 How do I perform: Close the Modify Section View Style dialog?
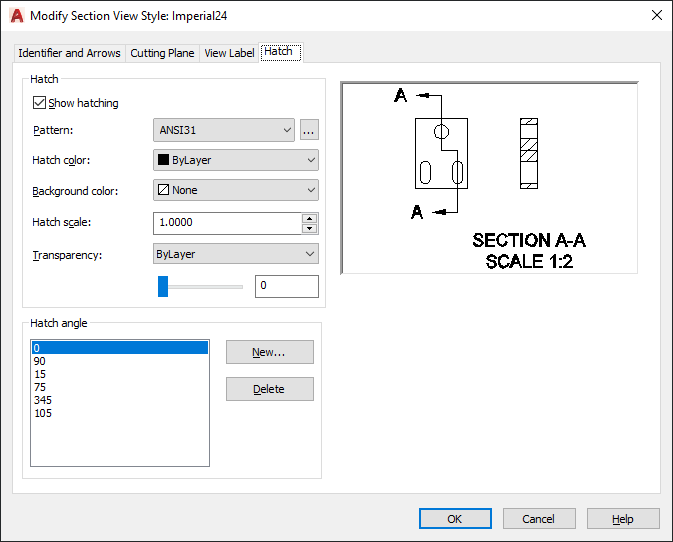657,15
